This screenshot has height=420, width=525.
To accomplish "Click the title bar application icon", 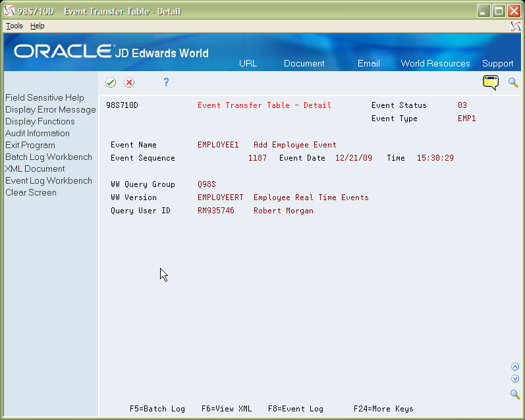I will (9, 11).
